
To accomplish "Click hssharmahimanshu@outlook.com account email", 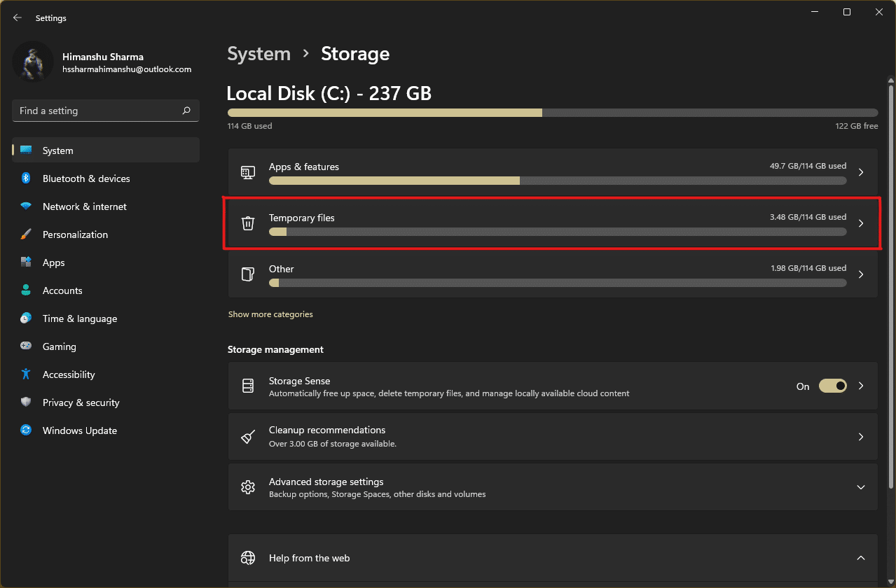I will [127, 69].
